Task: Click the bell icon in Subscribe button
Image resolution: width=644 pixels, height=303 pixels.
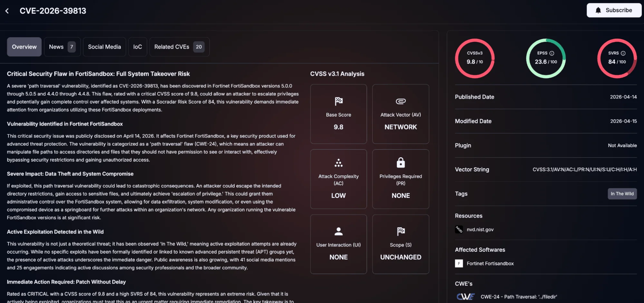Action: click(x=598, y=10)
